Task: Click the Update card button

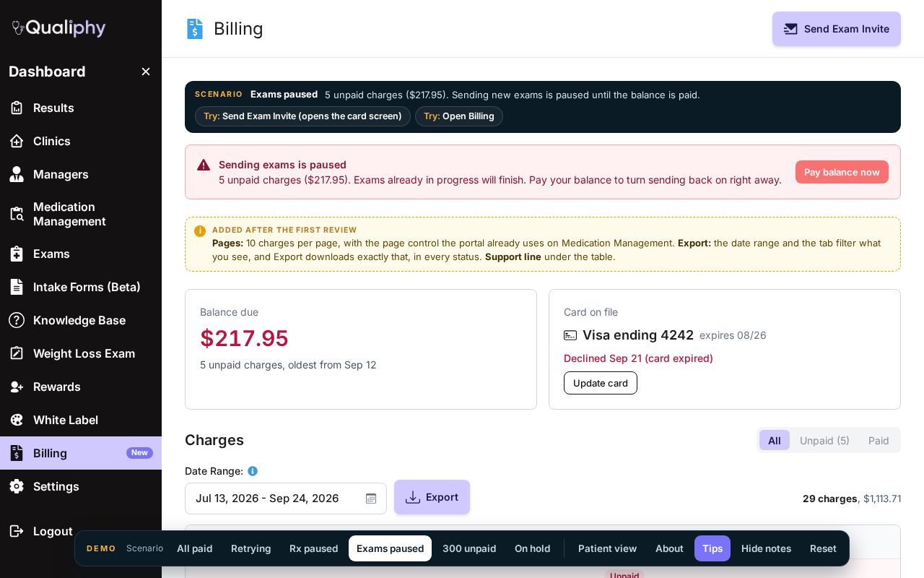Action: (x=601, y=383)
